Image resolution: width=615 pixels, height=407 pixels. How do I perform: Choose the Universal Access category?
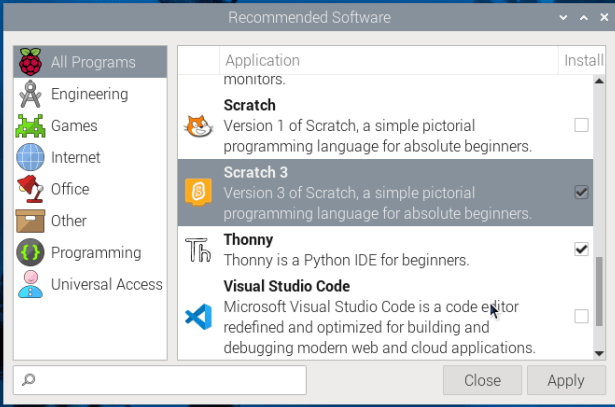[x=90, y=284]
